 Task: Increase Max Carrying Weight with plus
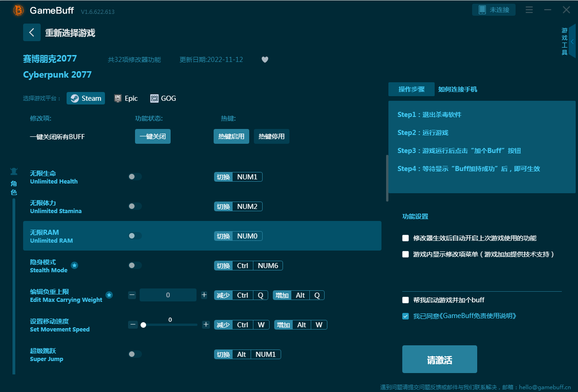[204, 295]
